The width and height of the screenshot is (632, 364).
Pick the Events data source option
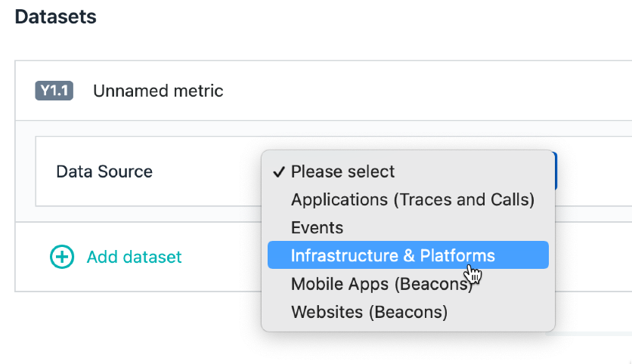click(317, 228)
